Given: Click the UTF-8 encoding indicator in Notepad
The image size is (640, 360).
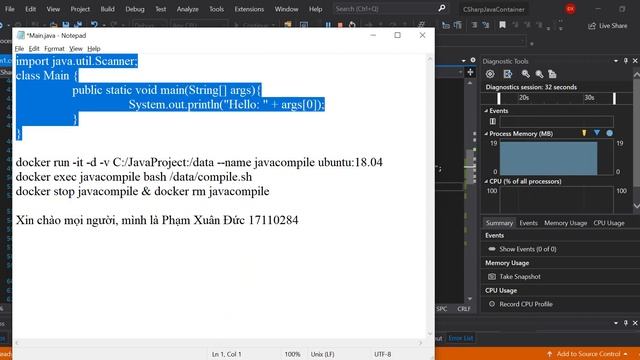Looking at the screenshot, I should pos(382,354).
